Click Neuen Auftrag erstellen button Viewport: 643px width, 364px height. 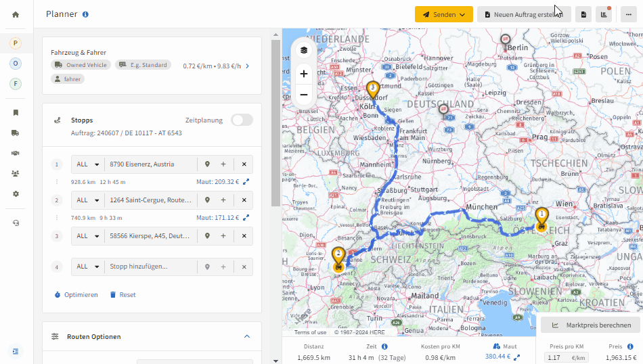coord(524,14)
